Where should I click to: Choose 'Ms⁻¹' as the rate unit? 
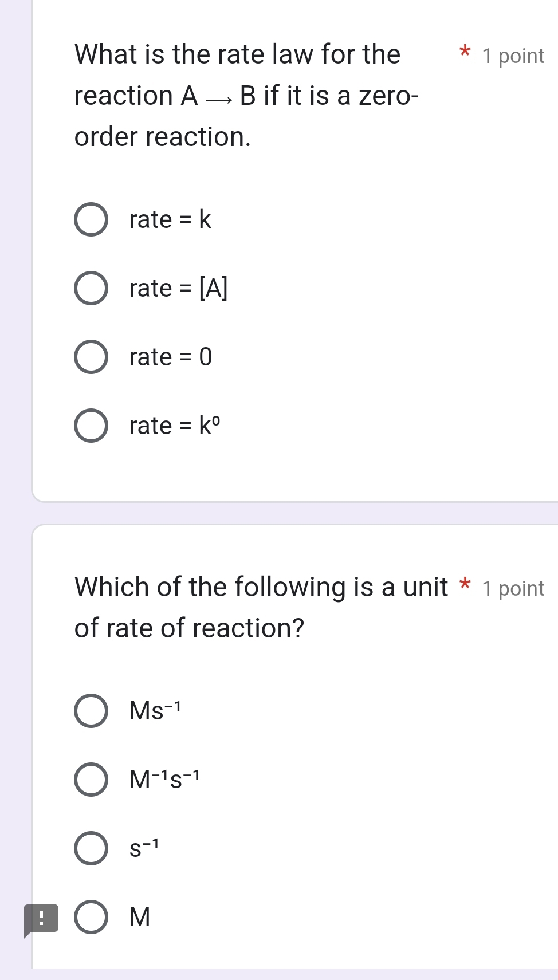(155, 711)
